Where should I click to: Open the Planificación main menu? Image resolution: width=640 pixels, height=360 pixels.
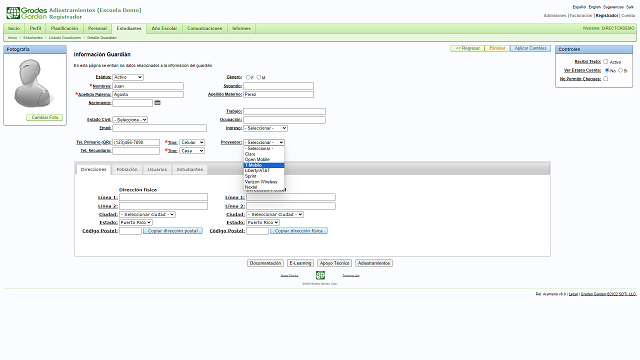coord(64,28)
